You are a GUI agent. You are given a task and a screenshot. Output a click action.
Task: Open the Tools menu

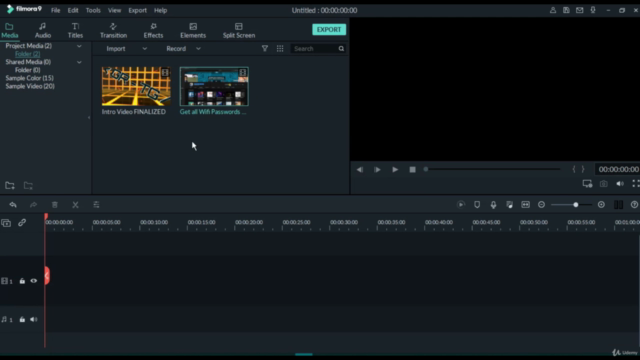(93, 10)
